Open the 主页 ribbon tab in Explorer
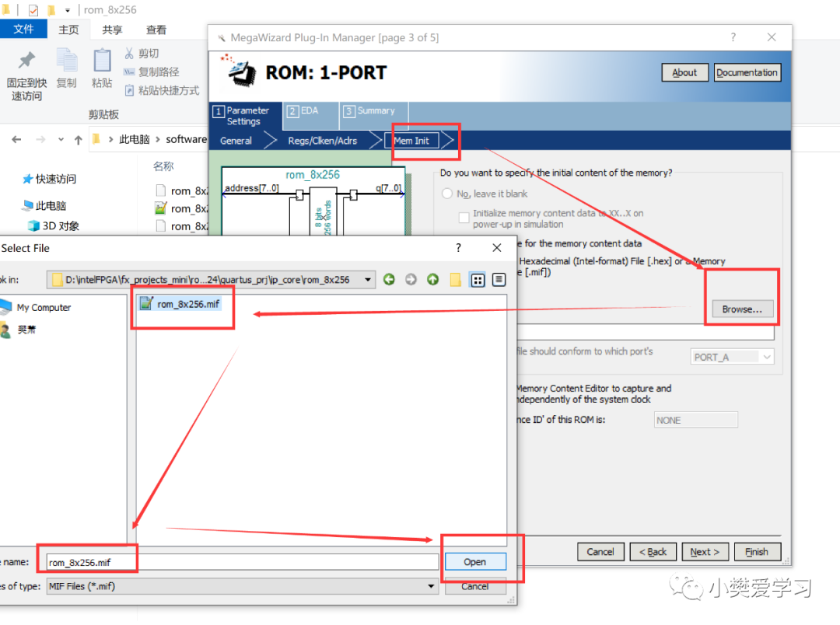840x625 pixels. click(x=68, y=30)
